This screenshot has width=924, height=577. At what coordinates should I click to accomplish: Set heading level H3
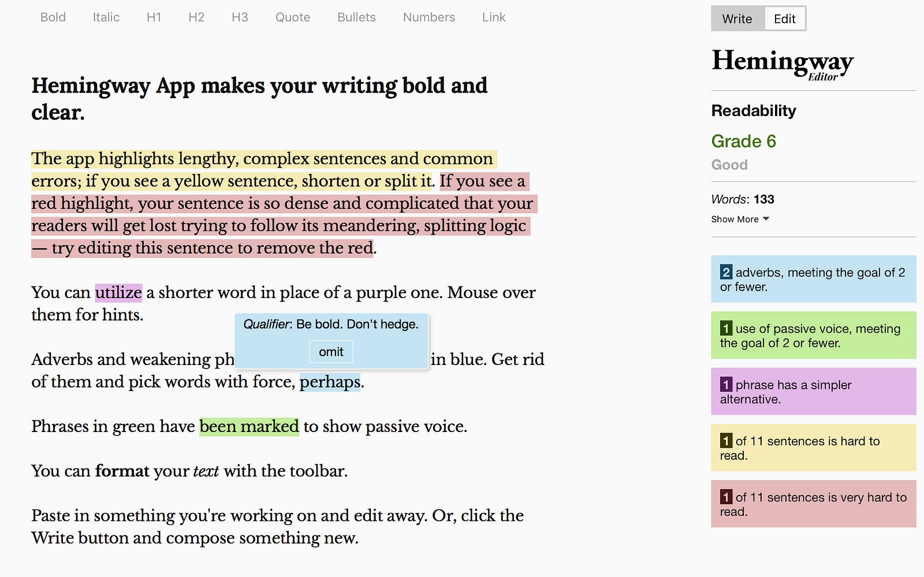[x=240, y=17]
